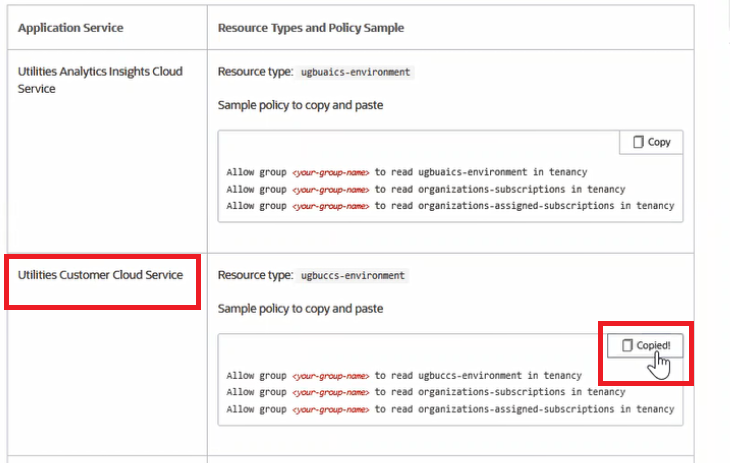Image resolution: width=730 pixels, height=463 pixels.
Task: Click the ugbuccs-environment resource type code label
Action: coord(353,275)
